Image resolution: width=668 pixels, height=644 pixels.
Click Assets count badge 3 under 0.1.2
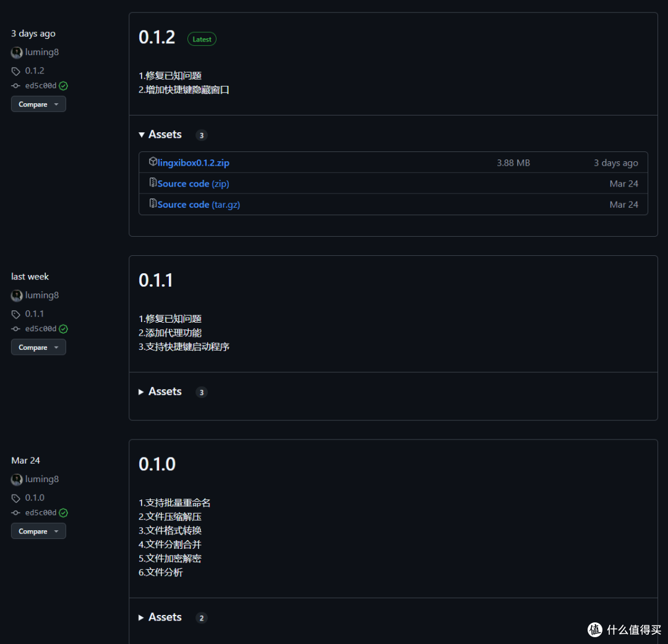tap(202, 135)
